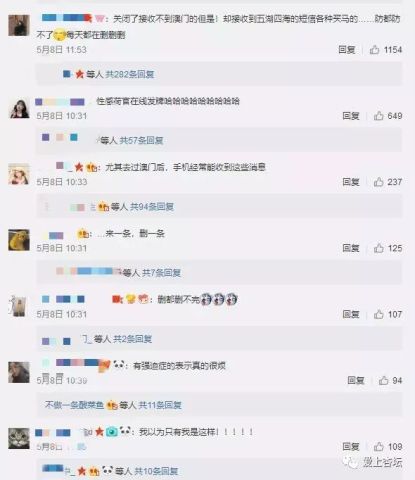Click 回复 on the 5月8日 10:39 comment
The image size is (415, 480).
pos(356,380)
